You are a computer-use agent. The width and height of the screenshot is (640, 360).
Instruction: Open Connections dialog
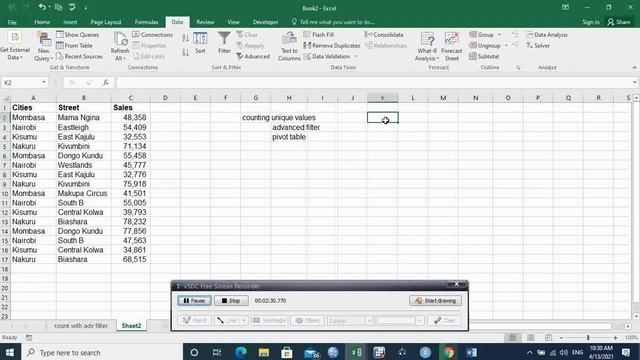pos(152,35)
